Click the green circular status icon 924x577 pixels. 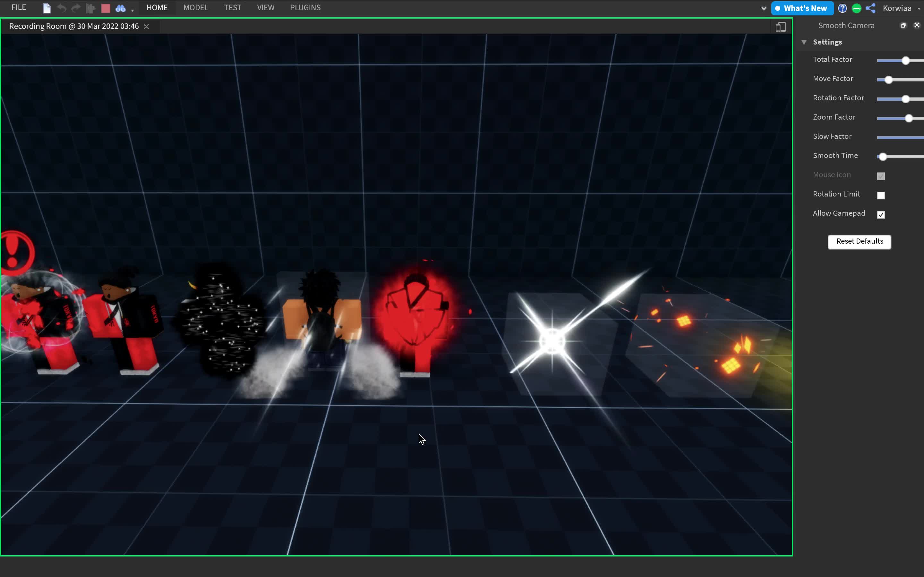tap(856, 8)
